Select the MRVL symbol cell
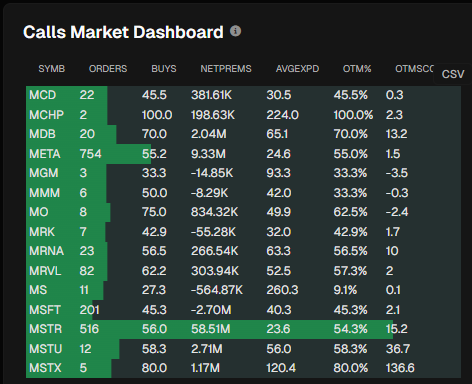Viewport: 472px width, 384px height. [45, 271]
